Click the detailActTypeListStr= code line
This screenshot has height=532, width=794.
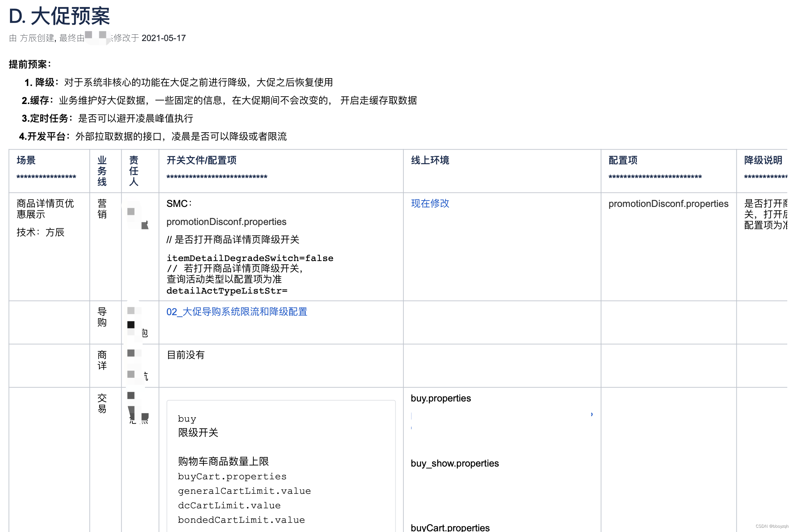tap(227, 291)
